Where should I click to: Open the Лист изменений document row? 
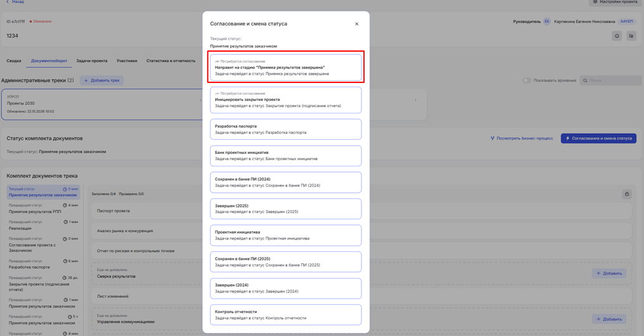click(x=362, y=296)
